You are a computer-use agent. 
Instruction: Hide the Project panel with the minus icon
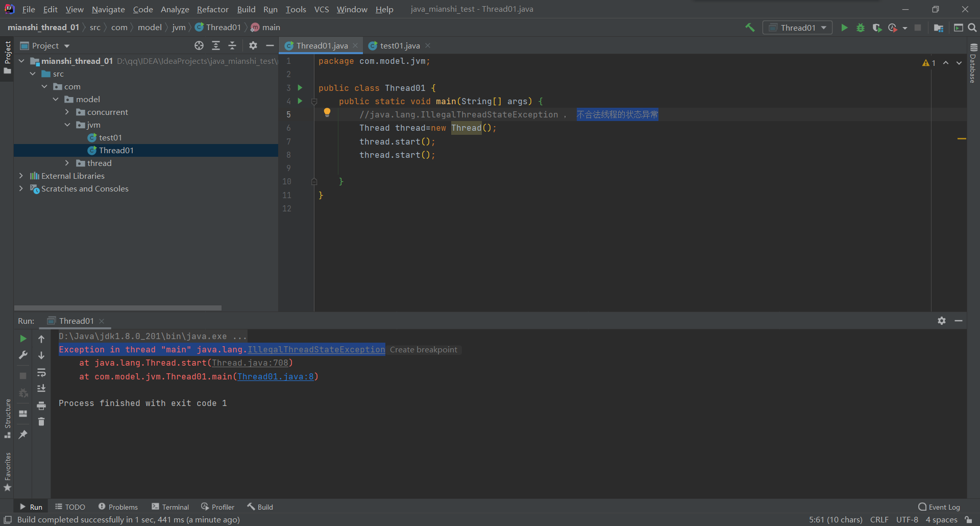click(x=270, y=45)
